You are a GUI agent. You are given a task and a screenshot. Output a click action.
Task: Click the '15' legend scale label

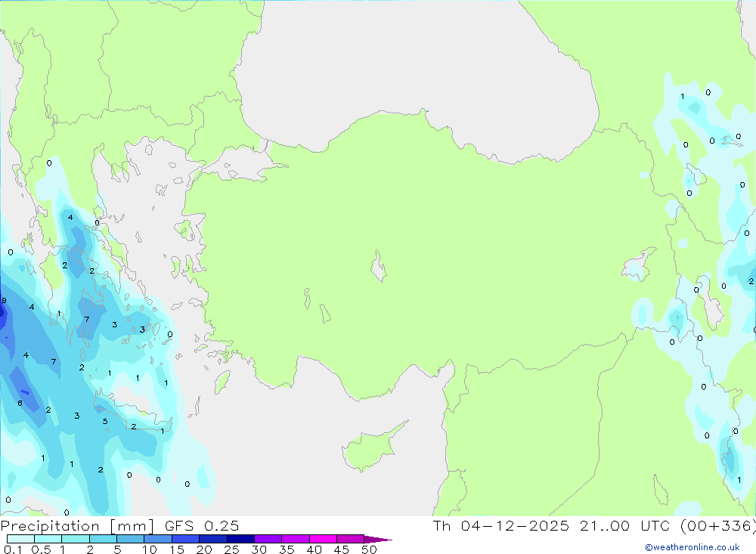pyautogui.click(x=177, y=549)
